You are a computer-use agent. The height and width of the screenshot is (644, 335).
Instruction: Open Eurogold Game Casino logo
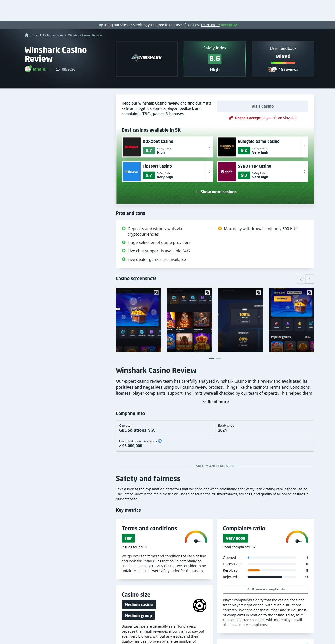[x=227, y=147]
